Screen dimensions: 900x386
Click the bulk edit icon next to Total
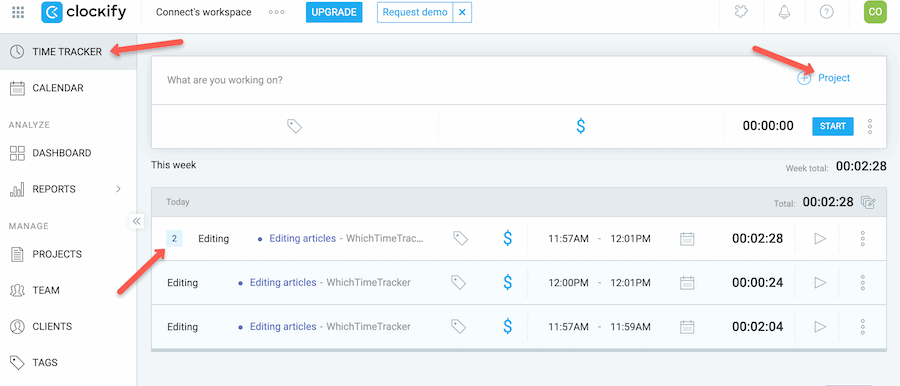coord(868,202)
